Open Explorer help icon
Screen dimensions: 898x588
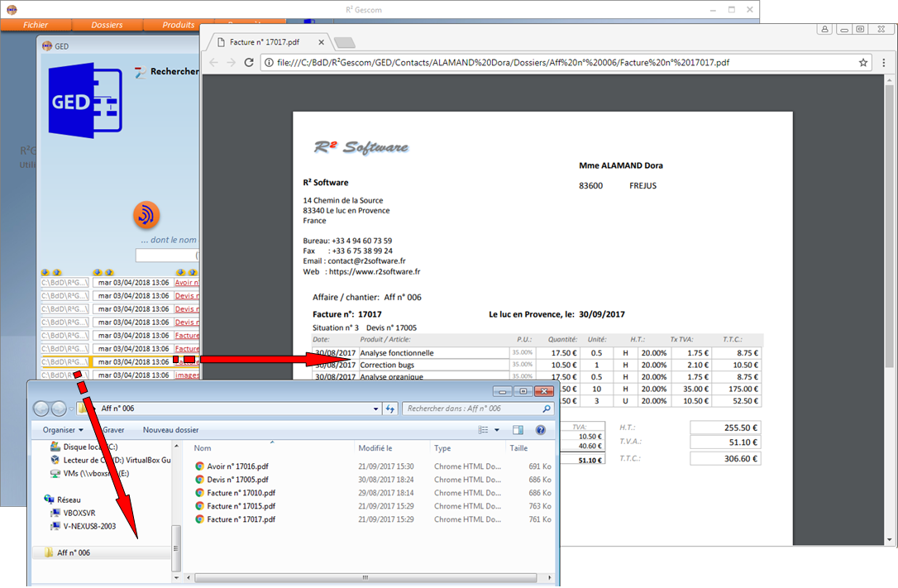540,430
